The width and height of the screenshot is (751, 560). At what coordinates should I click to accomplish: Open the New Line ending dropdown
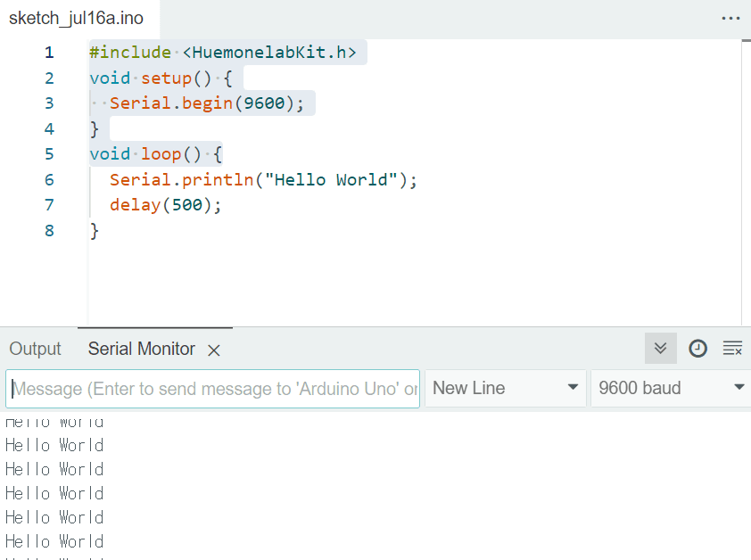tap(505, 388)
